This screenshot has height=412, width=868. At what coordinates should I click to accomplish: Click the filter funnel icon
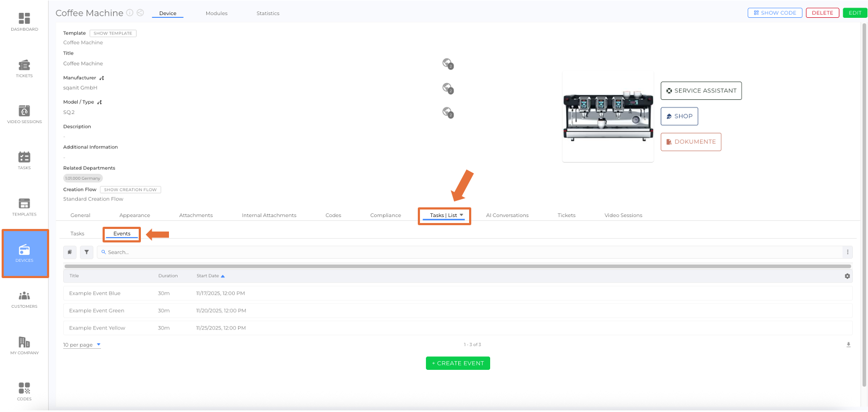pos(86,252)
